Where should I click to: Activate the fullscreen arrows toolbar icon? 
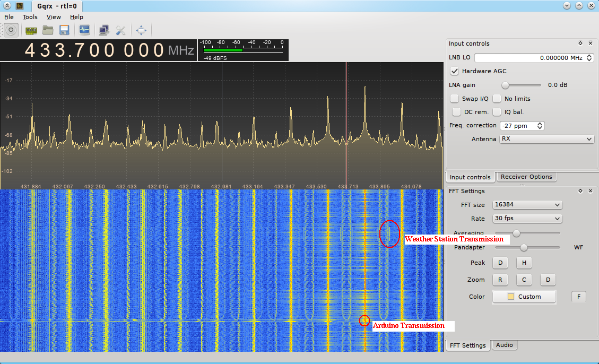click(141, 30)
